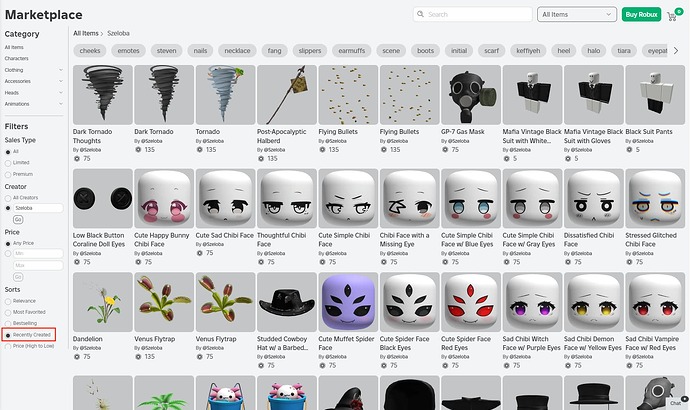Filter by the cheeks tag chip
Image resolution: width=690 pixels, height=410 pixels.
90,51
